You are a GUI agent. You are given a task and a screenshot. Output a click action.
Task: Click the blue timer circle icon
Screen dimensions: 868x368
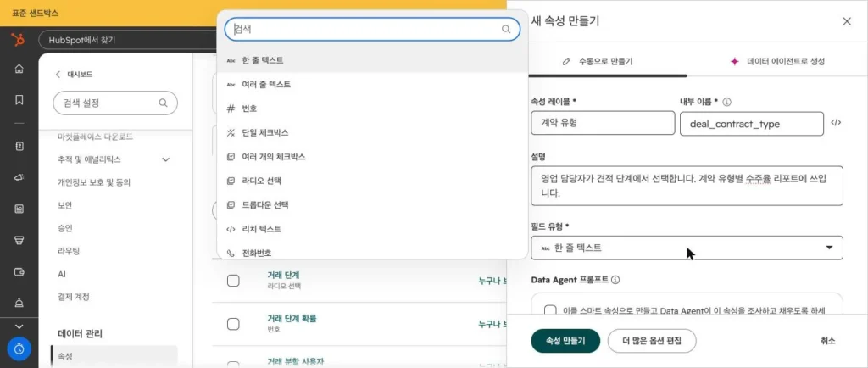click(19, 348)
